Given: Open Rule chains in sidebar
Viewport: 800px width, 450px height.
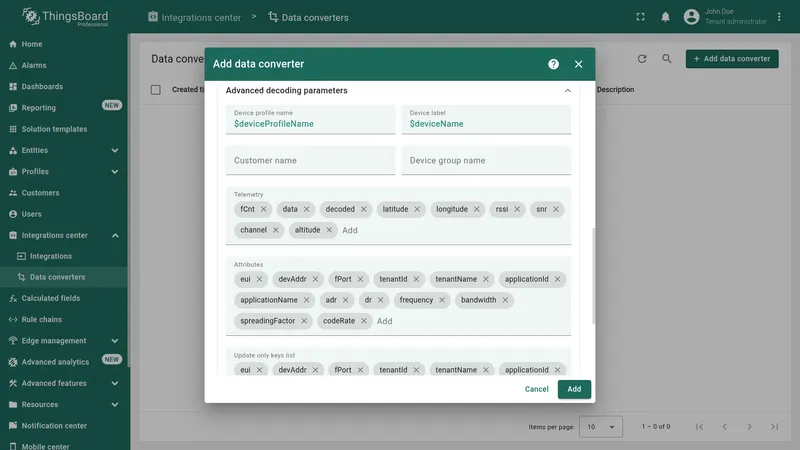Looking at the screenshot, I should point(64,319).
